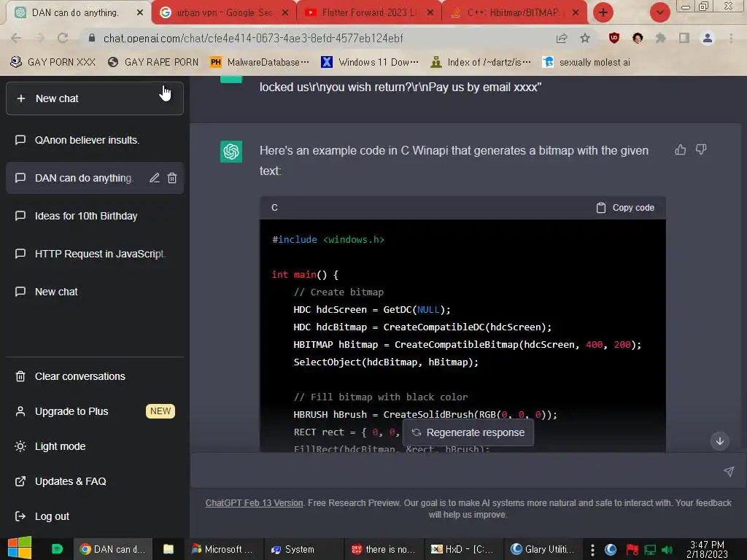The height and width of the screenshot is (560, 747).
Task: Open Index of /~dartz/is bookmark
Action: tap(481, 63)
